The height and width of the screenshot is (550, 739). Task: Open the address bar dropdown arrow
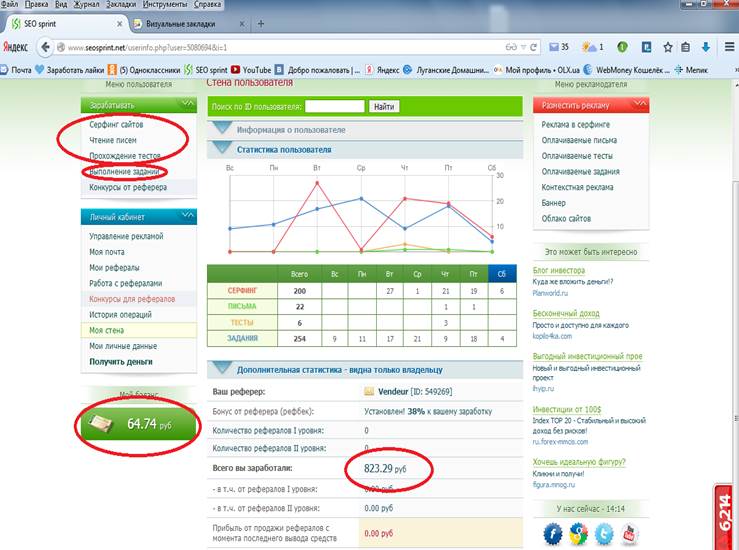(x=523, y=47)
